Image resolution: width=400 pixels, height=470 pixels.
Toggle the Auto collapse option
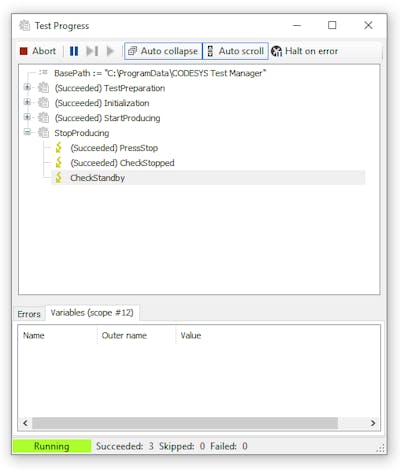coord(163,51)
